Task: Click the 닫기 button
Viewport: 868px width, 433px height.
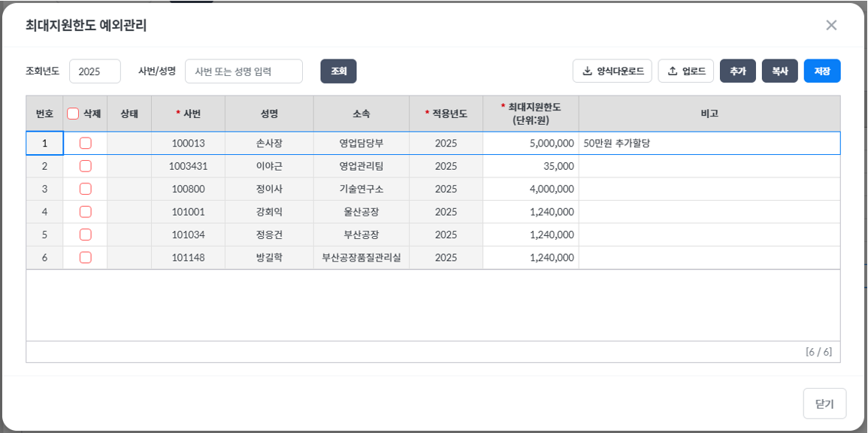Action: (x=824, y=404)
